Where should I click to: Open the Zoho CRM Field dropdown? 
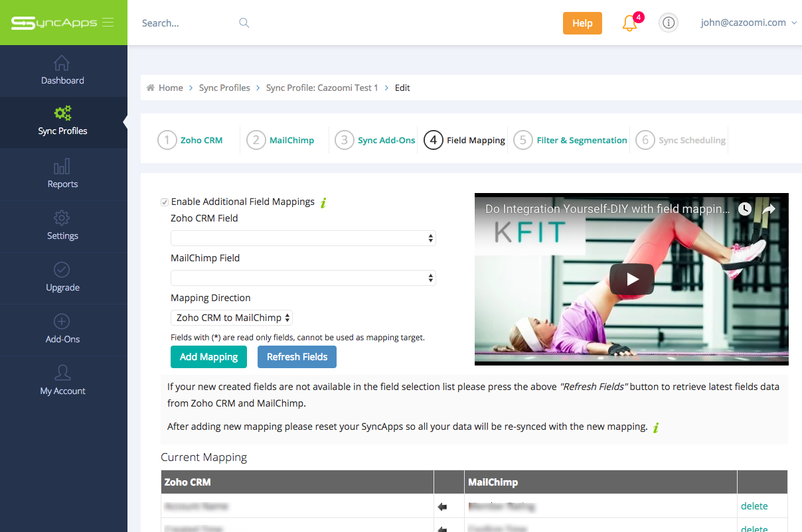click(x=303, y=237)
